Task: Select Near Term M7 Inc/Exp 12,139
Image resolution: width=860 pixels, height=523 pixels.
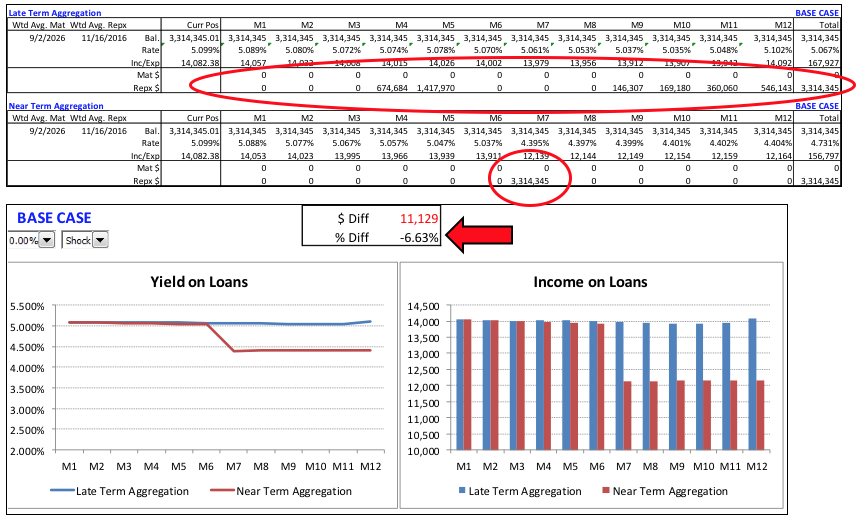Action: point(536,156)
